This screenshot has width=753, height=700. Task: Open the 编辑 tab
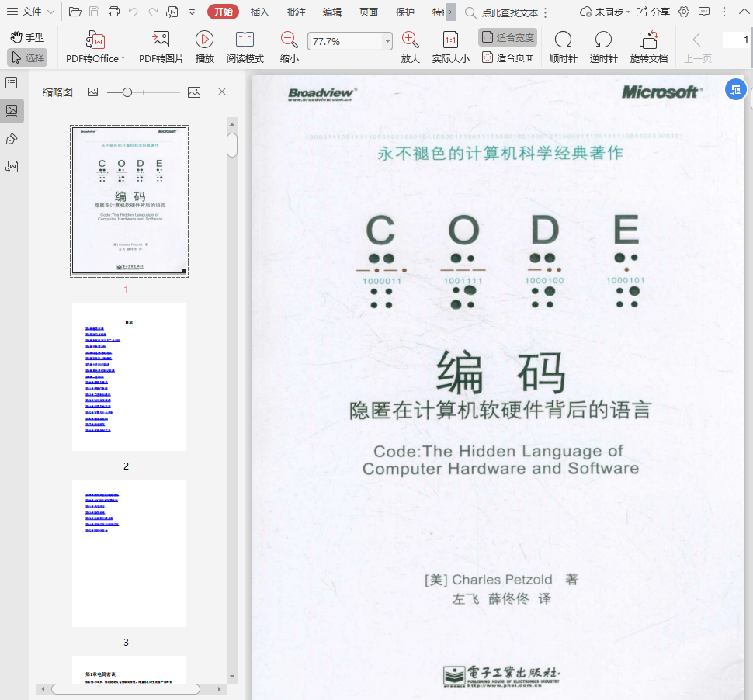[x=332, y=12]
